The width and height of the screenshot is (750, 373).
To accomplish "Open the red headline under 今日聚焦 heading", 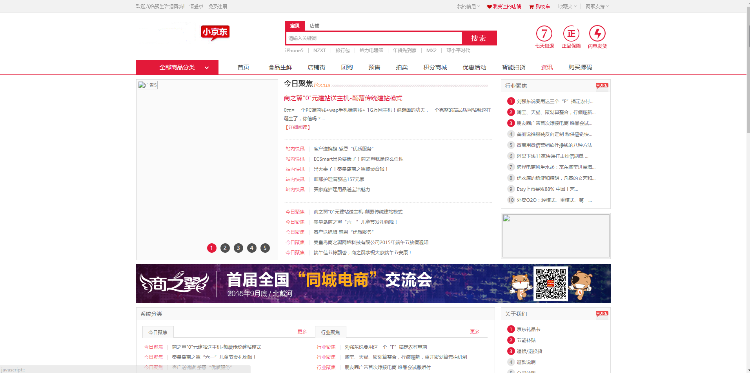I will click(342, 98).
